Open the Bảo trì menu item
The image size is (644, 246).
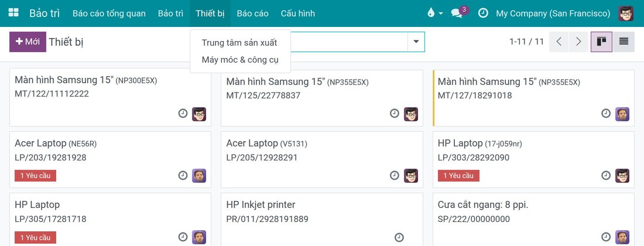[x=170, y=13]
